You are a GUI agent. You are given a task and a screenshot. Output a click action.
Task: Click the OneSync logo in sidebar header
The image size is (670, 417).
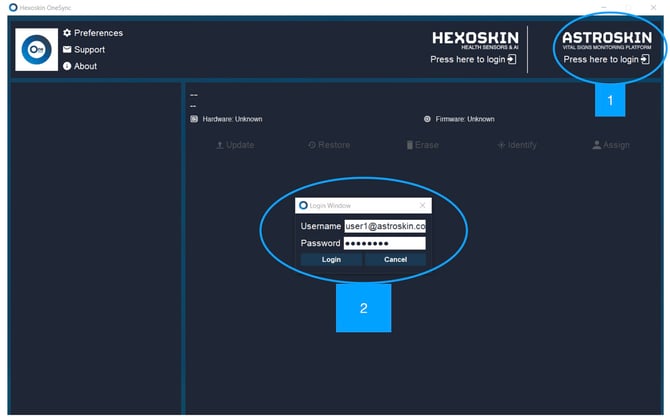tap(36, 49)
